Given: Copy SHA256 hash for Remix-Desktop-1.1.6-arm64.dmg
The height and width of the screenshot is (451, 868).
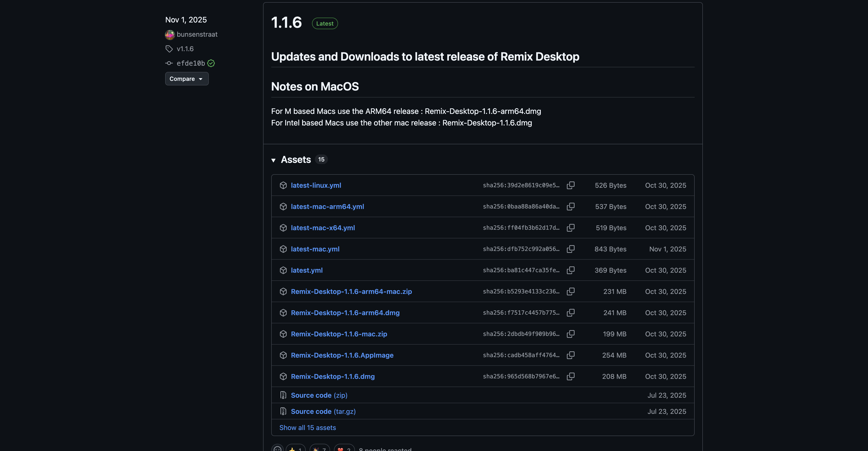Looking at the screenshot, I should pos(570,313).
